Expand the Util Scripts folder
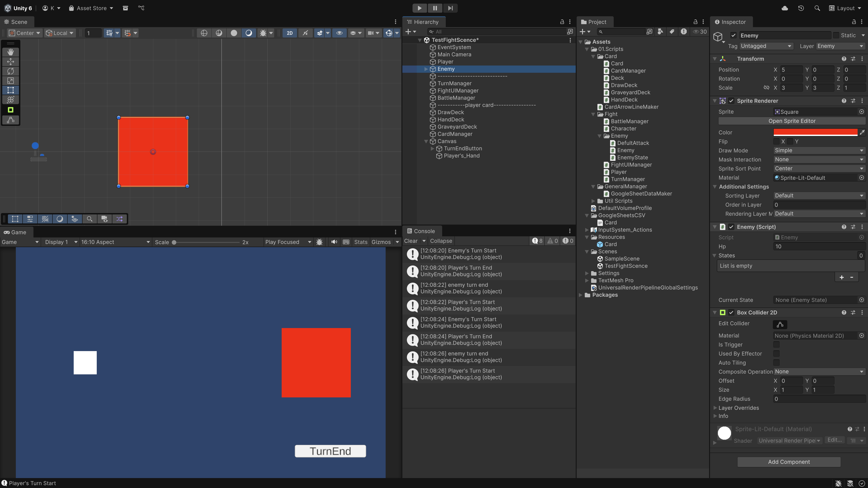Viewport: 868px width, 488px height. click(x=593, y=201)
